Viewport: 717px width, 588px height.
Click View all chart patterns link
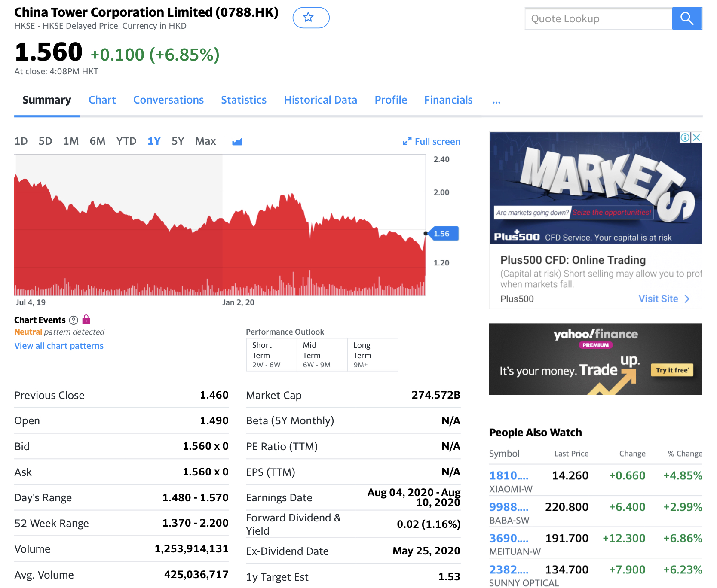(59, 346)
